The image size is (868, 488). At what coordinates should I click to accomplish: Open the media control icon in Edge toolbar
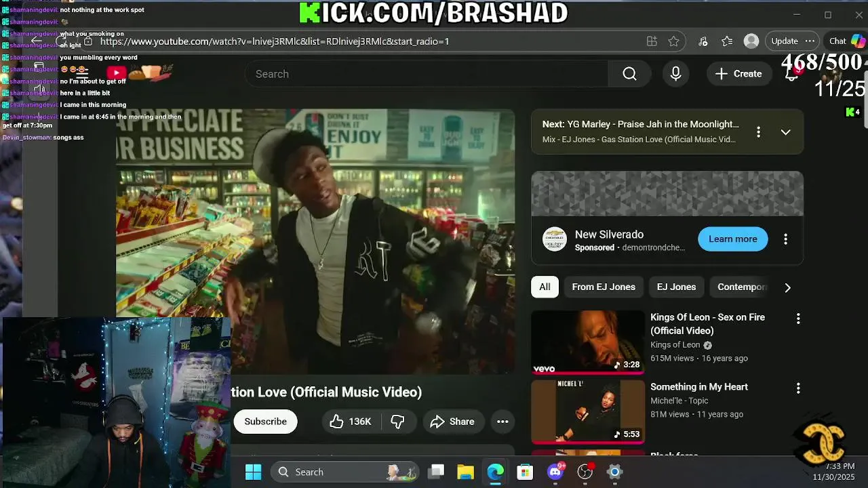pos(703,41)
